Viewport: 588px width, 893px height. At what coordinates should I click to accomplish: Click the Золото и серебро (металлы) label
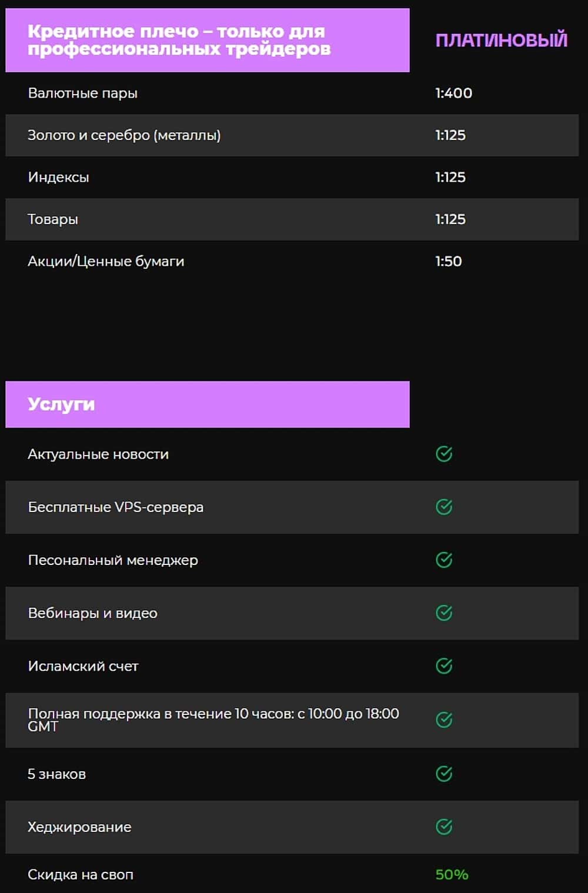tap(124, 135)
